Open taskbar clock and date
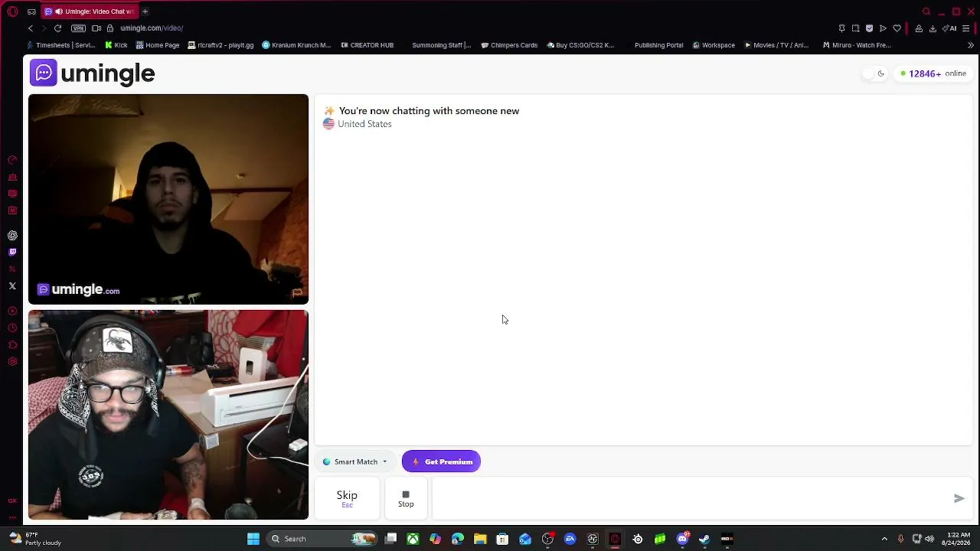Image resolution: width=980 pixels, height=551 pixels. [958, 539]
